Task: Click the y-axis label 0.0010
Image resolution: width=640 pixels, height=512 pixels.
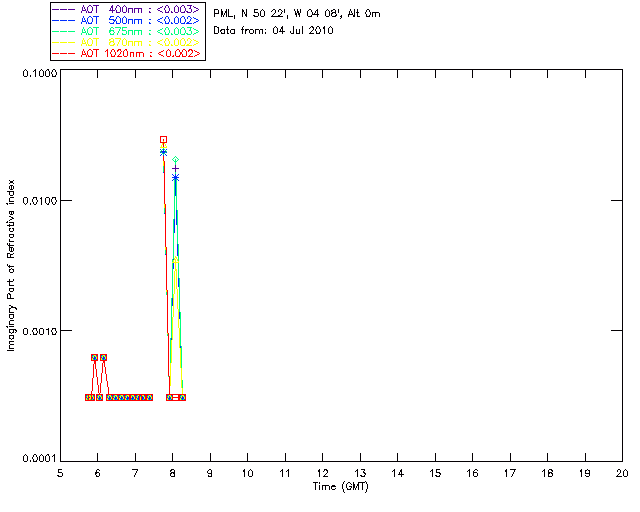Action: point(39,331)
